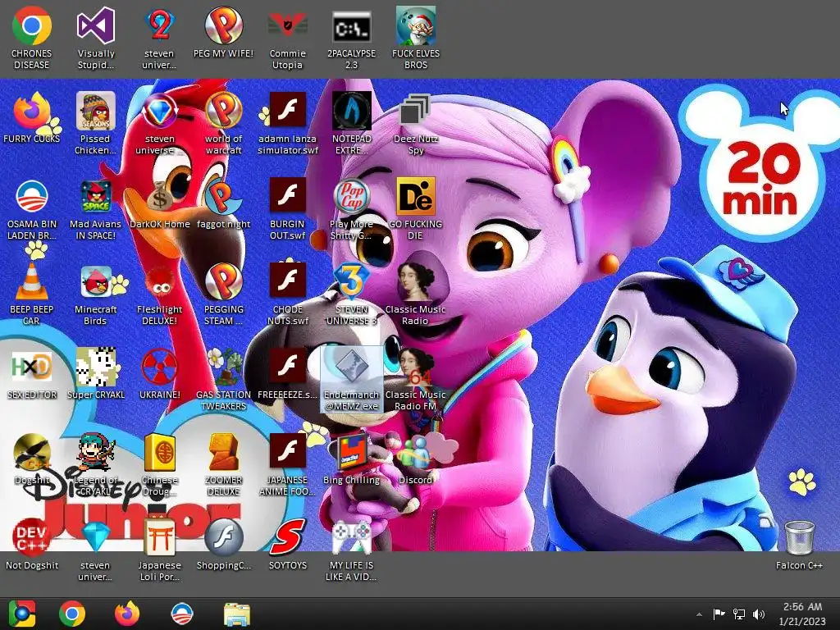Launch Chrome from the taskbar

tap(72, 614)
